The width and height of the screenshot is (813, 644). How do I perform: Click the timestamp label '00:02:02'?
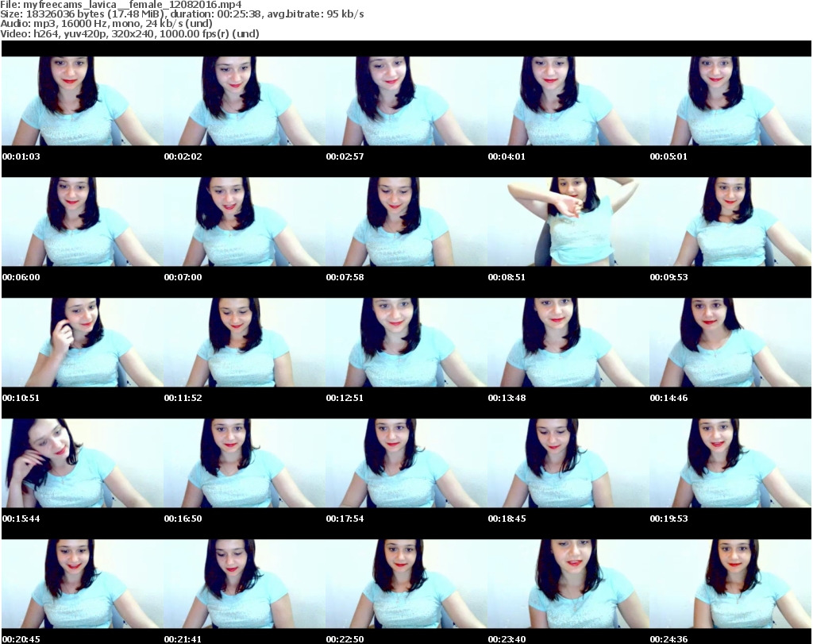[183, 156]
